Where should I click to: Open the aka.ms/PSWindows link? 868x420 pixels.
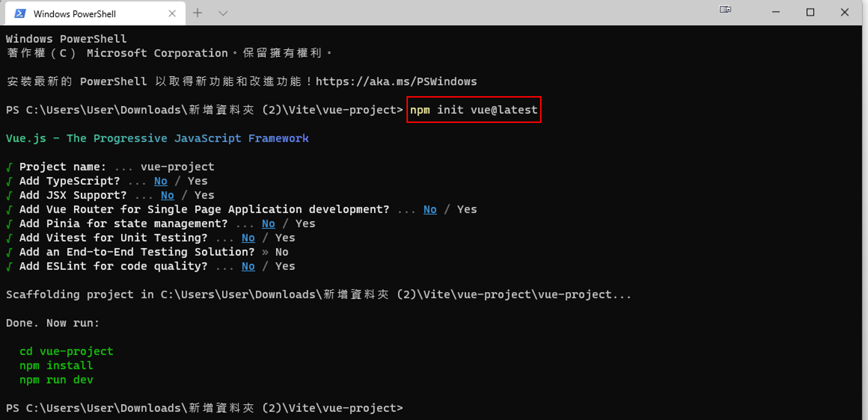[x=396, y=81]
